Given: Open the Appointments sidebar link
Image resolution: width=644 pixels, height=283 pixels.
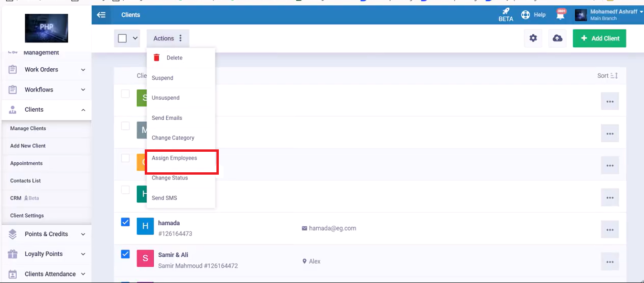Looking at the screenshot, I should (26, 163).
